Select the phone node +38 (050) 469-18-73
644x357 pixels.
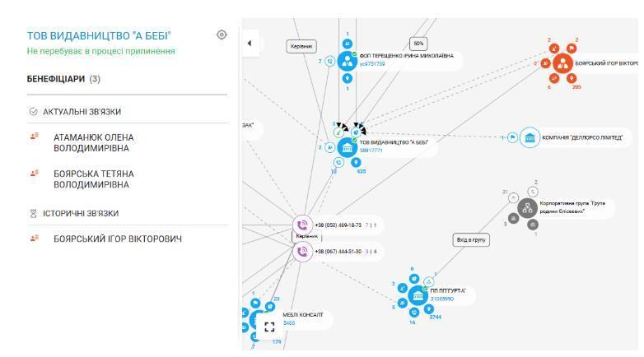[x=302, y=225]
